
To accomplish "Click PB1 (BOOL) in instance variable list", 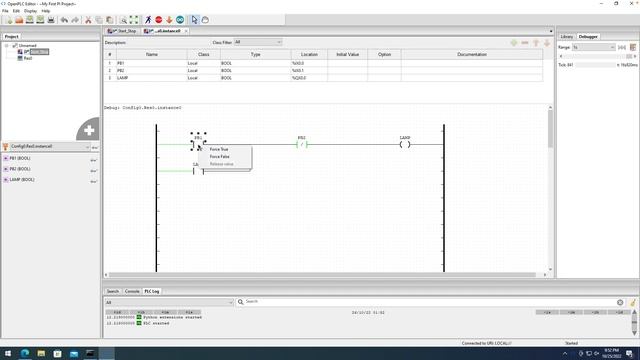I will coord(20,158).
